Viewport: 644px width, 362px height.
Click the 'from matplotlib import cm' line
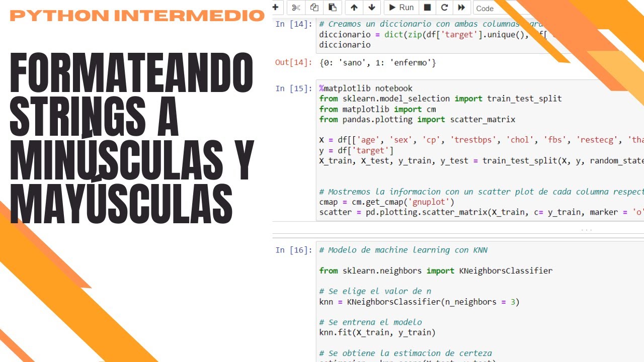pos(377,109)
